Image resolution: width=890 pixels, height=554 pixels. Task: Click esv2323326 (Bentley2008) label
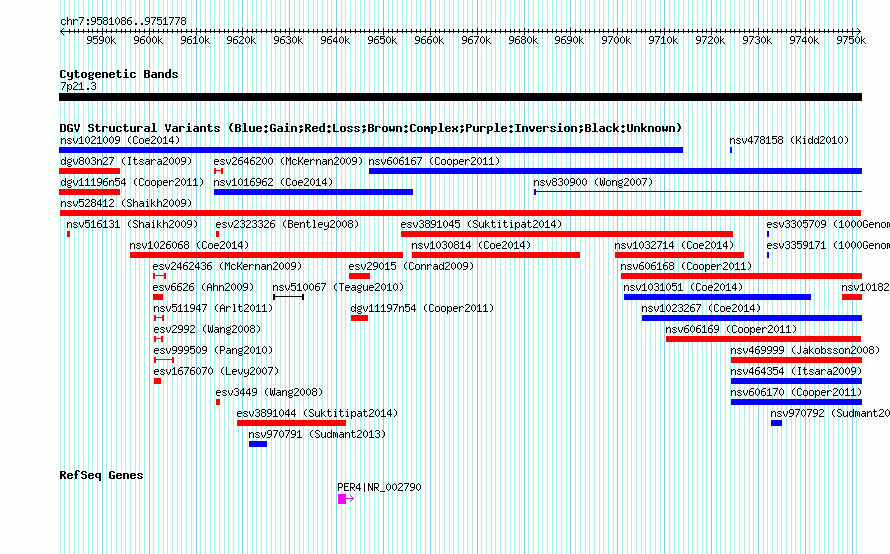(x=287, y=224)
